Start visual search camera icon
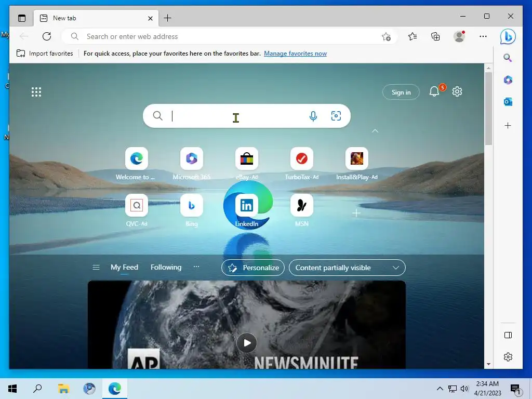Image resolution: width=532 pixels, height=399 pixels. coord(336,116)
